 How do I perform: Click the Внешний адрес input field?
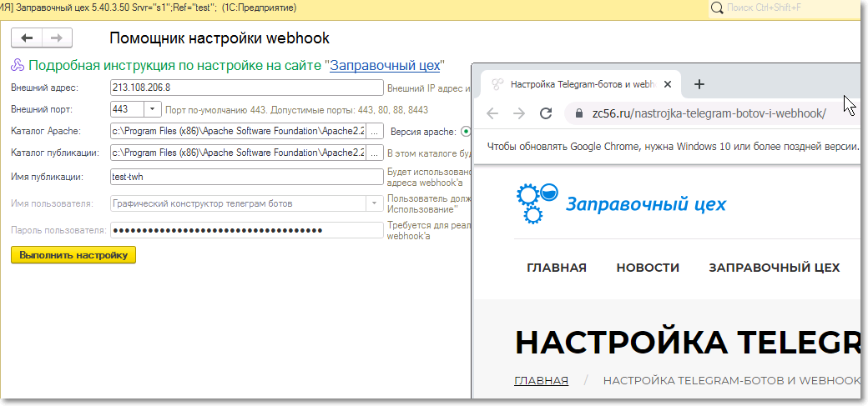[246, 87]
